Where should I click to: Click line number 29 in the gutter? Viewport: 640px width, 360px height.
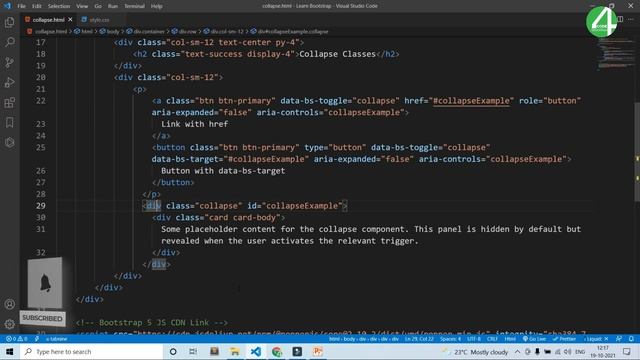click(40, 206)
